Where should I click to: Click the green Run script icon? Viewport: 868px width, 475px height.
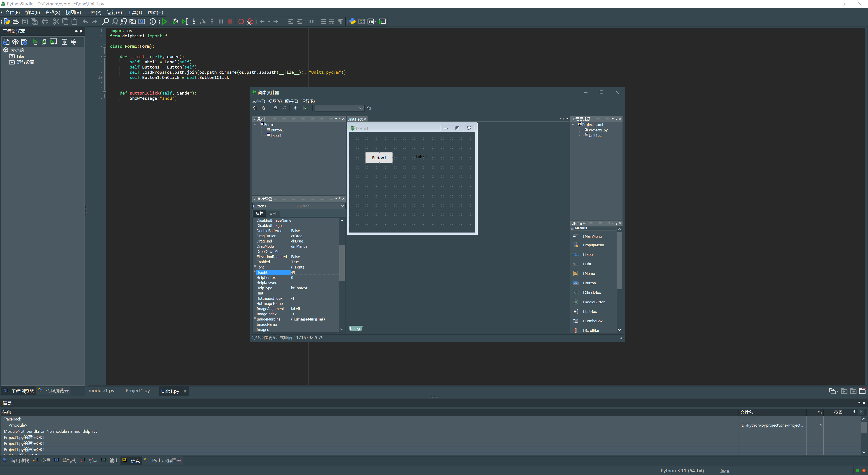click(164, 21)
